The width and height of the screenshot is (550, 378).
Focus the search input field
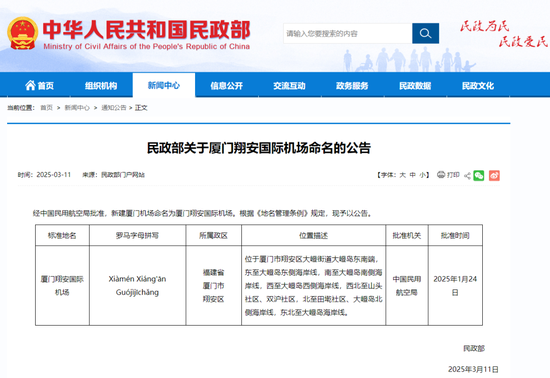pos(348,33)
